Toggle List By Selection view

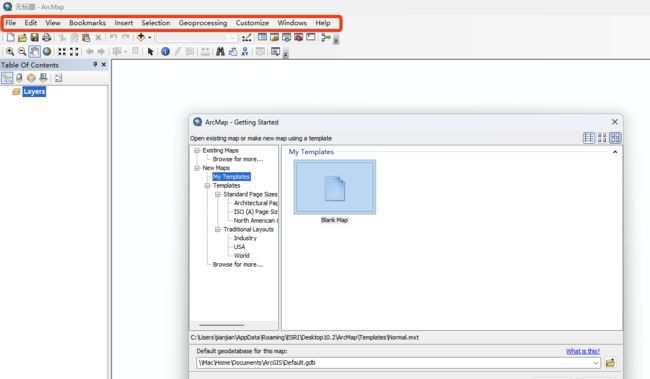click(43, 78)
